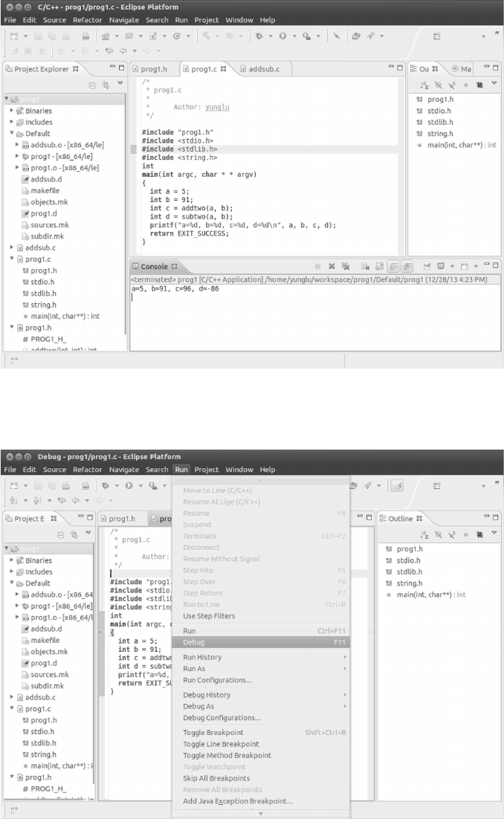
Task: Expand the Includes node in top Project Explorer
Action: (x=11, y=122)
